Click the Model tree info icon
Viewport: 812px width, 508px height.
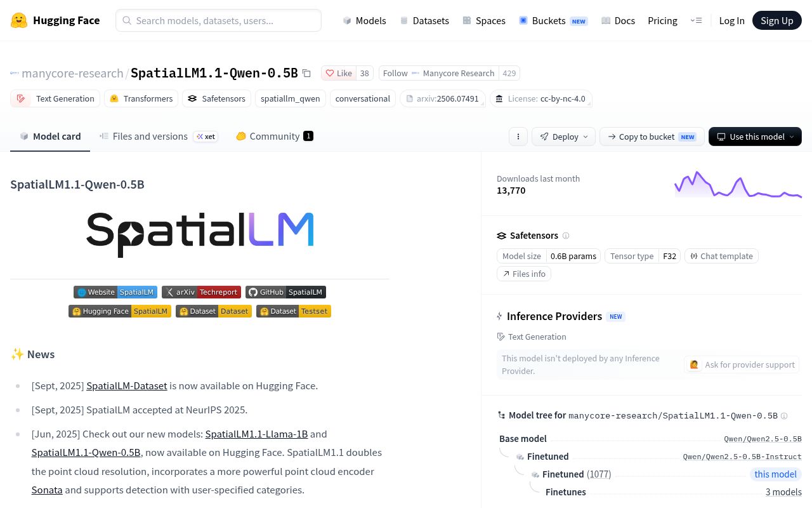click(x=784, y=416)
